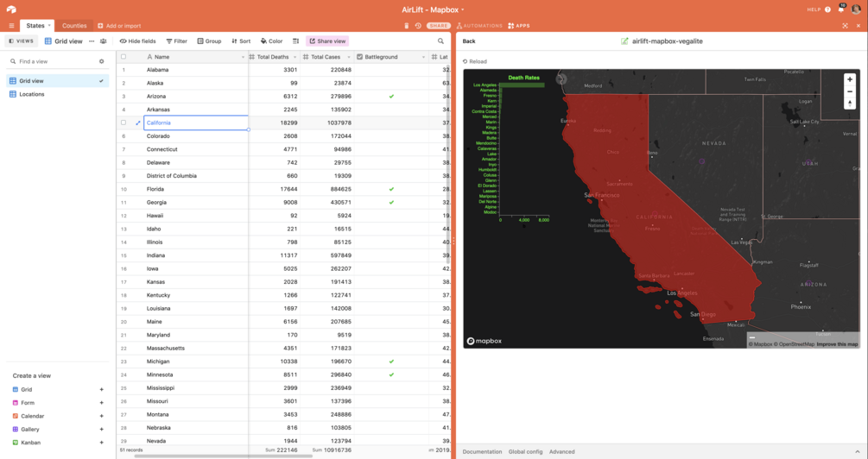Select the Locations view in sidebar
The width and height of the screenshot is (868, 459).
coord(58,94)
